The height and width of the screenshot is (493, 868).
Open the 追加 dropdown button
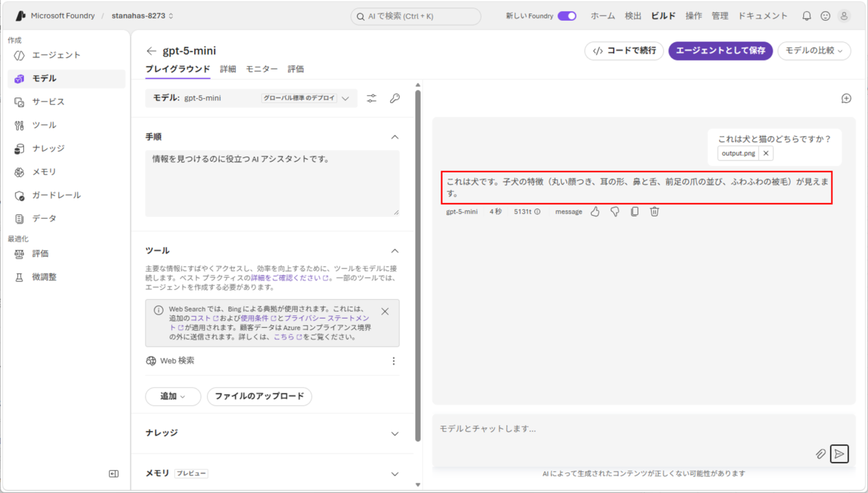[173, 397]
